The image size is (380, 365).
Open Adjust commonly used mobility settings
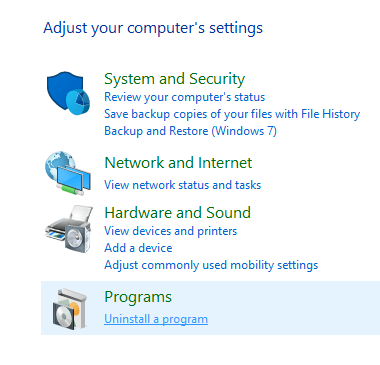point(211,265)
